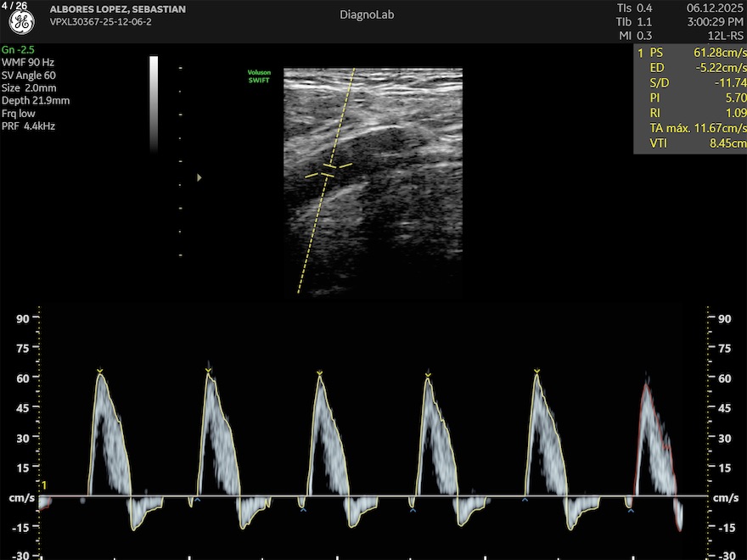Screen dimensions: 747x560
Task: Click the grayscale map bar
Action: pos(154,103)
